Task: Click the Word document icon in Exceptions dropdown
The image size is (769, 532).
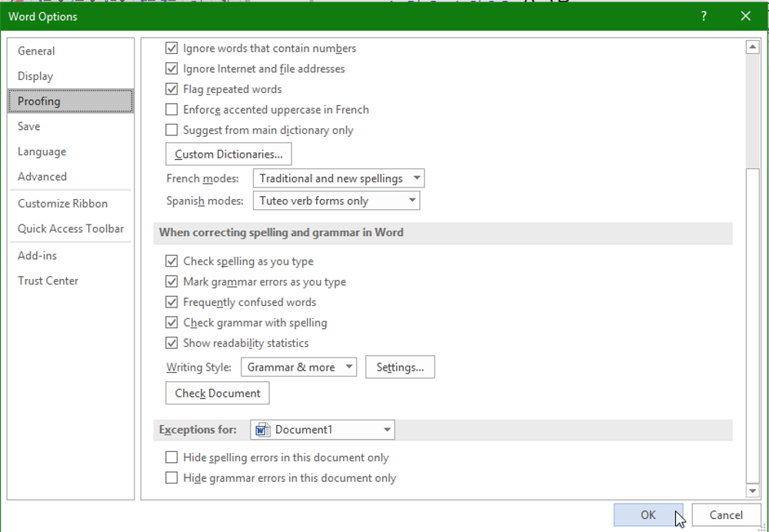Action: (263, 430)
